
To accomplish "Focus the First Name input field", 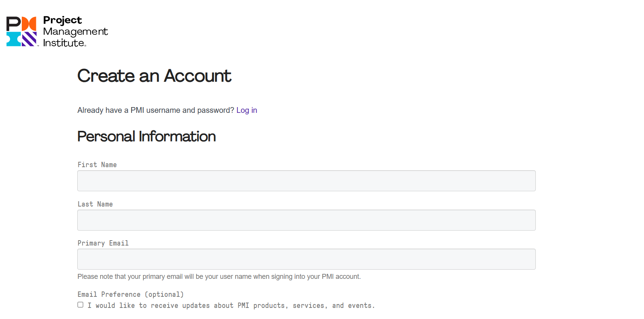I will pos(306,181).
